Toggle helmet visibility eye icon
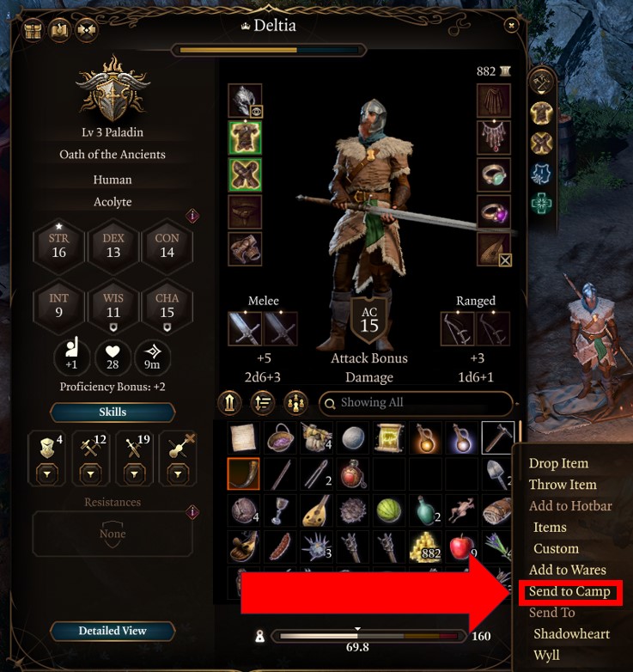Viewport: 633px width, 672px height. pyautogui.click(x=256, y=112)
